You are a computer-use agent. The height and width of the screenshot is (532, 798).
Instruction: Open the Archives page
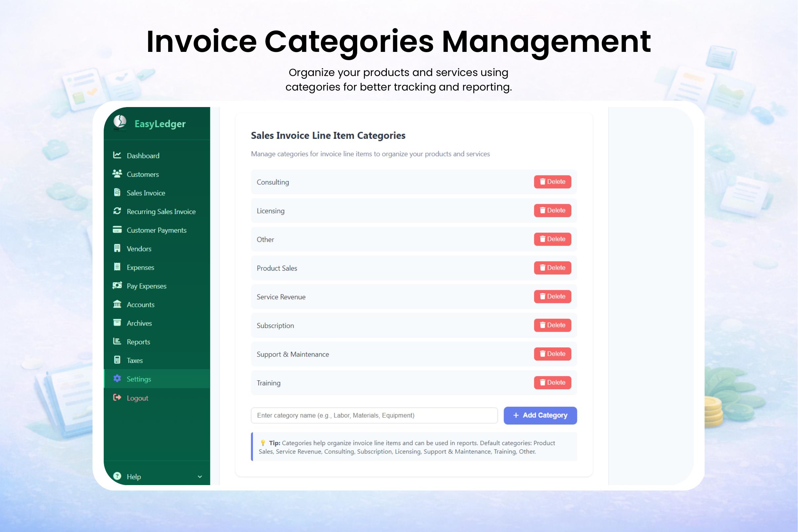click(x=157, y=323)
